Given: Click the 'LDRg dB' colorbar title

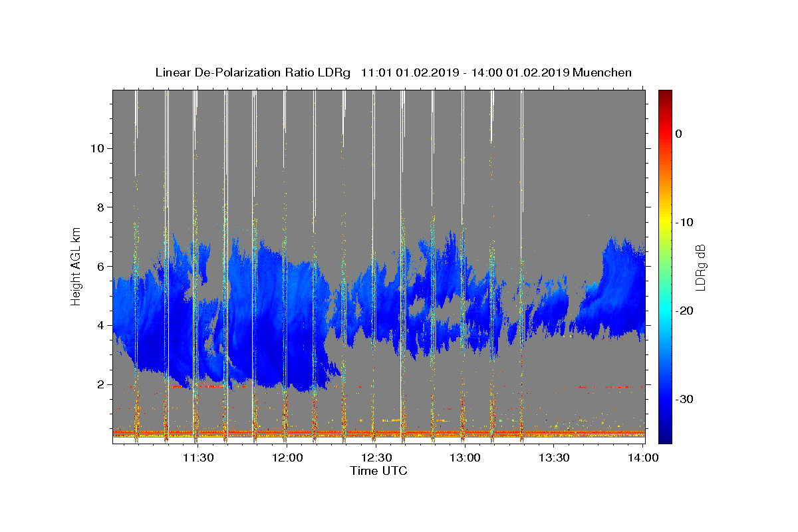Looking at the screenshot, I should [x=700, y=267].
